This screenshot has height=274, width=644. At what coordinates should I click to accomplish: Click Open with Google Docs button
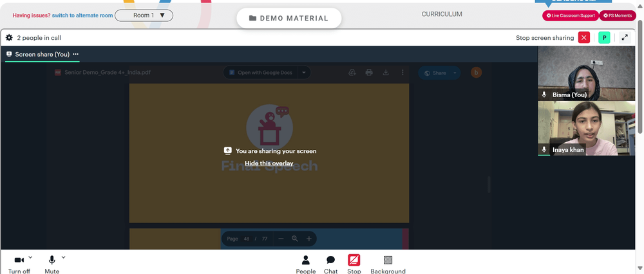tap(261, 73)
